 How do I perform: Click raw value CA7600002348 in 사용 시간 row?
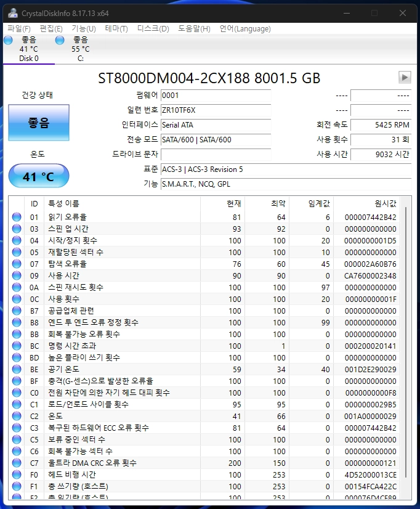point(370,275)
